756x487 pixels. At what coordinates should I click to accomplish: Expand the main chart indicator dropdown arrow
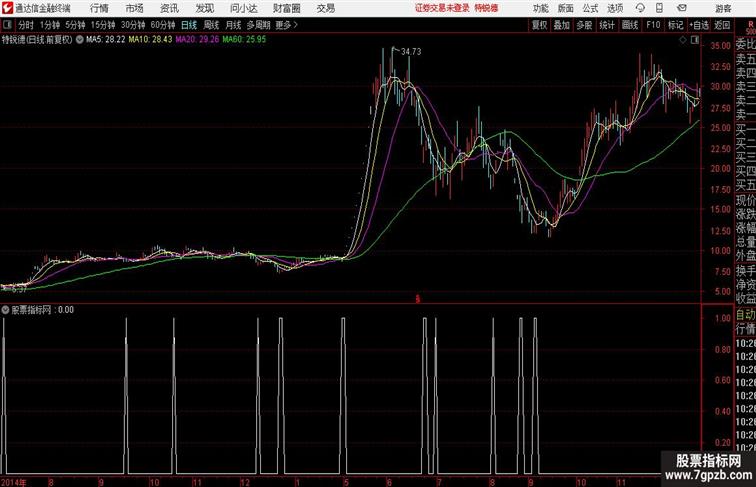tap(80, 40)
